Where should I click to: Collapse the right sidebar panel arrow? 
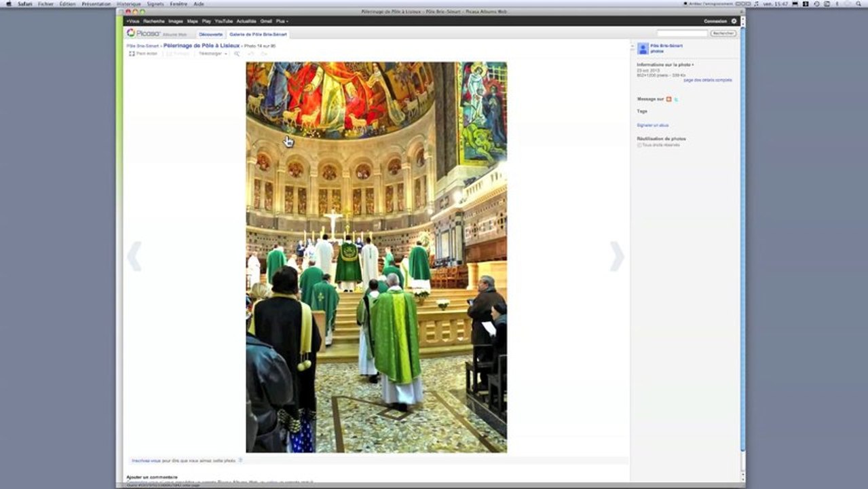[633, 46]
